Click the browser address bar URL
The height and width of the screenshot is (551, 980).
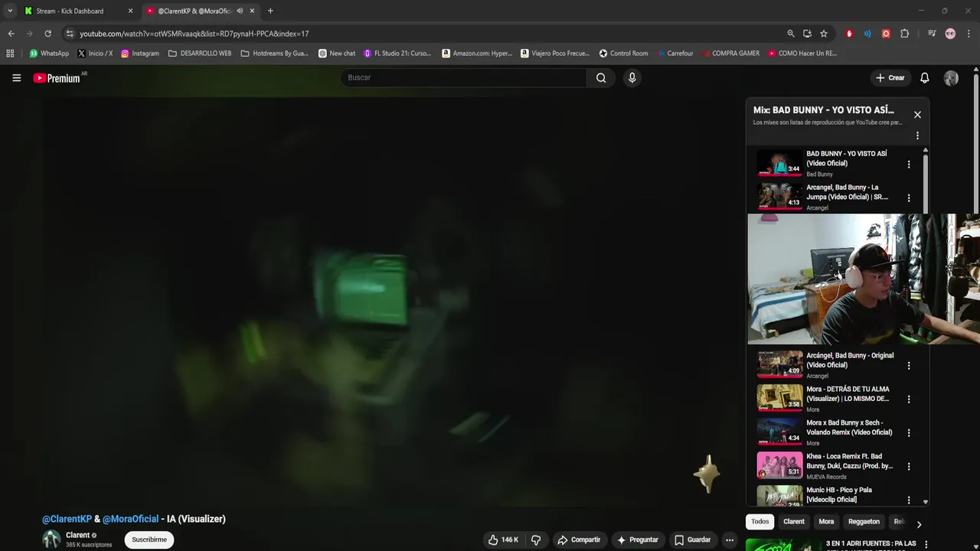194,34
